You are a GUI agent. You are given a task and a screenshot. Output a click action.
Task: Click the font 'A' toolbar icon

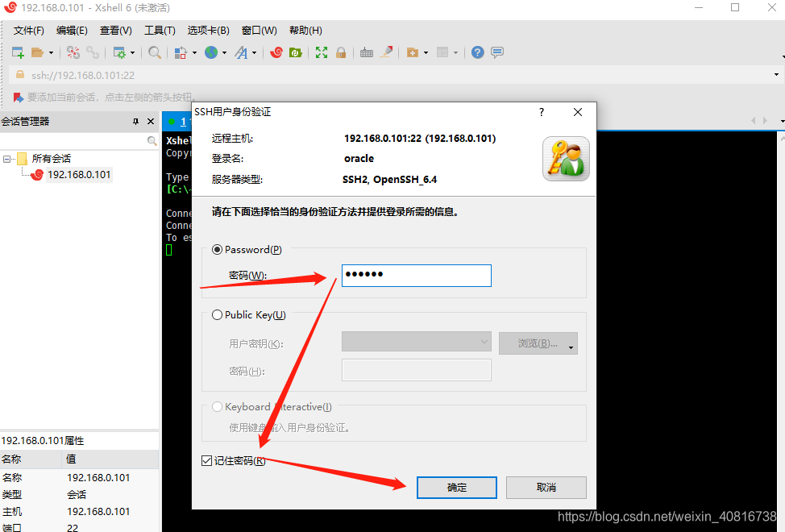241,52
